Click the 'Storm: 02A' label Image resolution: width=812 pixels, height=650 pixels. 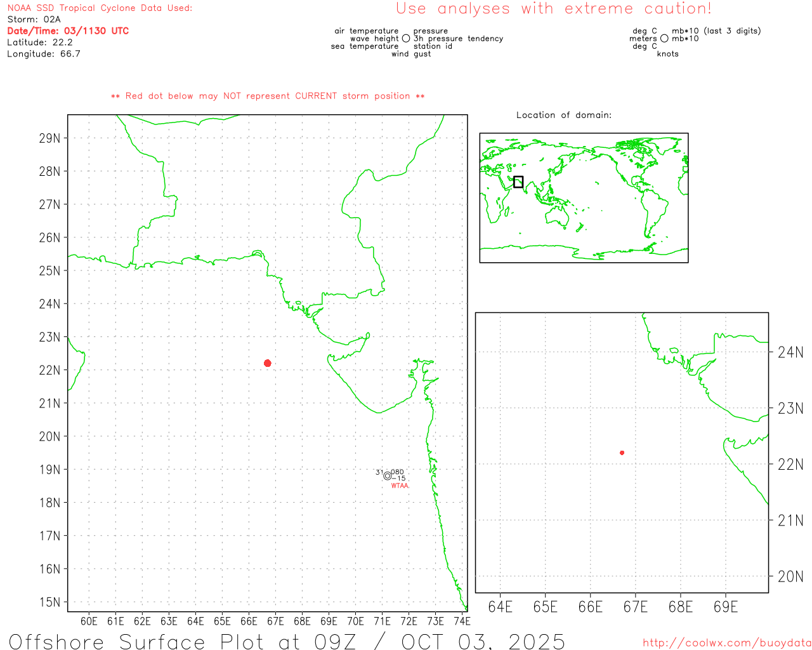point(34,20)
